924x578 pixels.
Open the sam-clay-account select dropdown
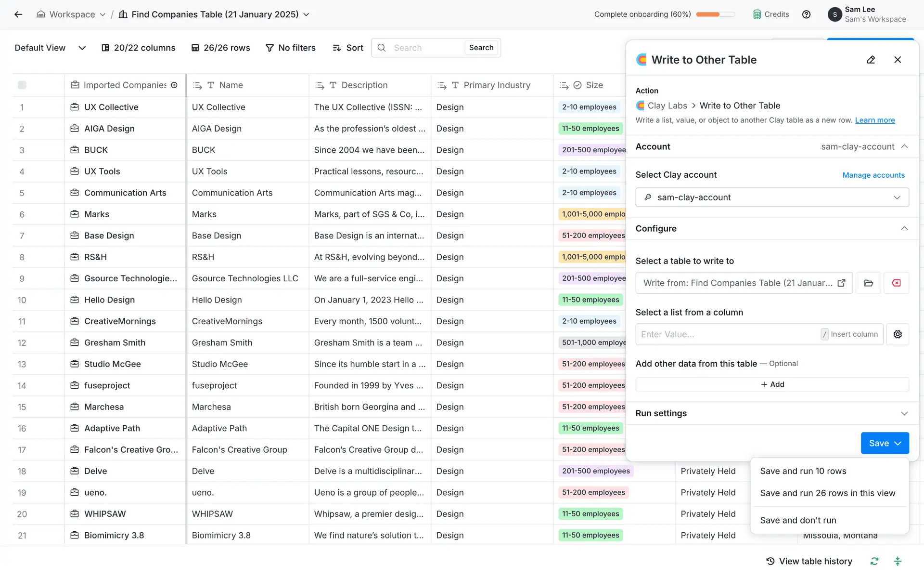tap(772, 197)
